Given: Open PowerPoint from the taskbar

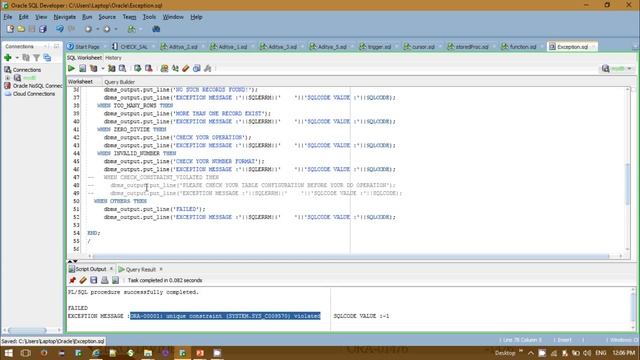Looking at the screenshot, I should (x=200, y=353).
